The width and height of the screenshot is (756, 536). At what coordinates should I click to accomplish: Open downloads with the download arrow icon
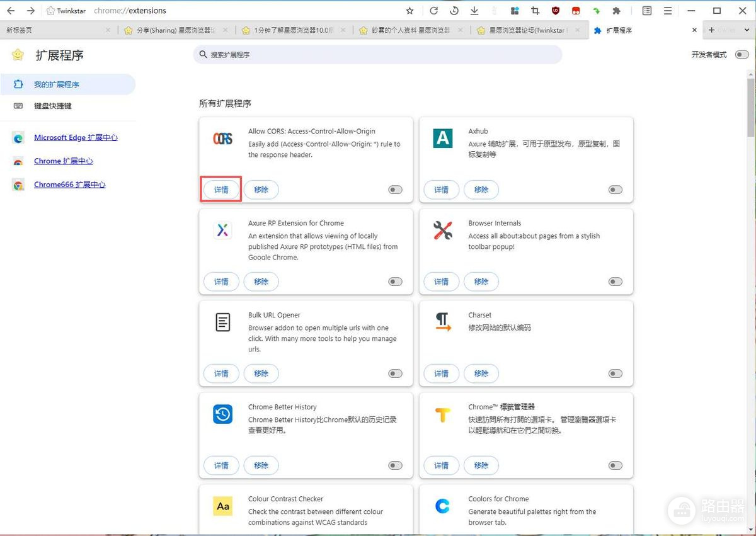[474, 11]
